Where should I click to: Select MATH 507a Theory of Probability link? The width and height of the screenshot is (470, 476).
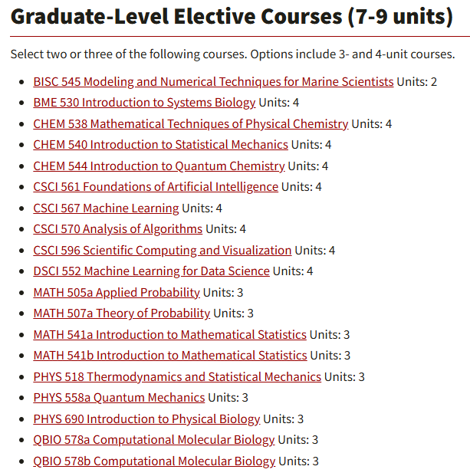tap(121, 313)
